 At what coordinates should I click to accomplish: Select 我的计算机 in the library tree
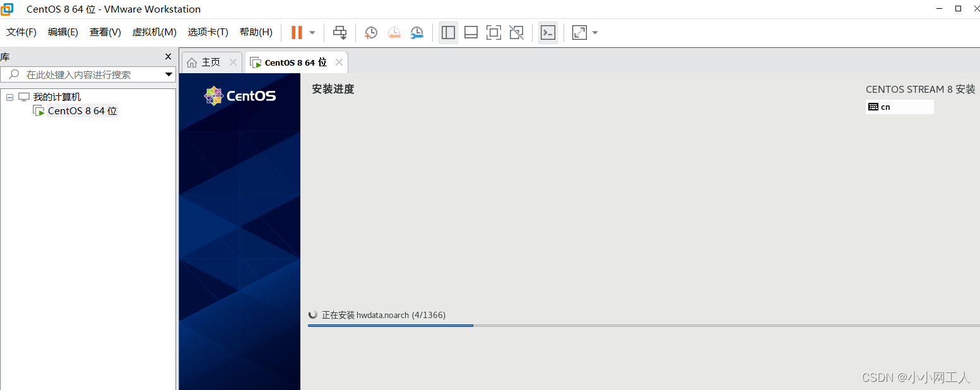57,97
